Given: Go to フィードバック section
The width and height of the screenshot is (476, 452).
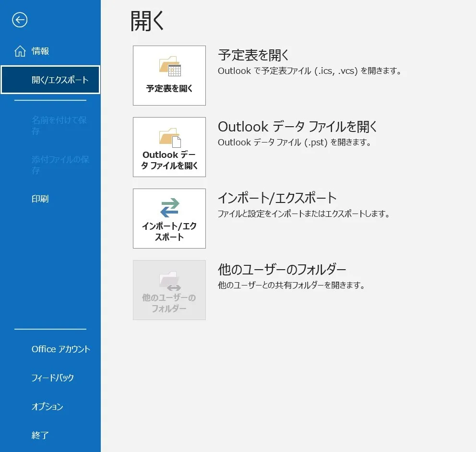Looking at the screenshot, I should [52, 378].
